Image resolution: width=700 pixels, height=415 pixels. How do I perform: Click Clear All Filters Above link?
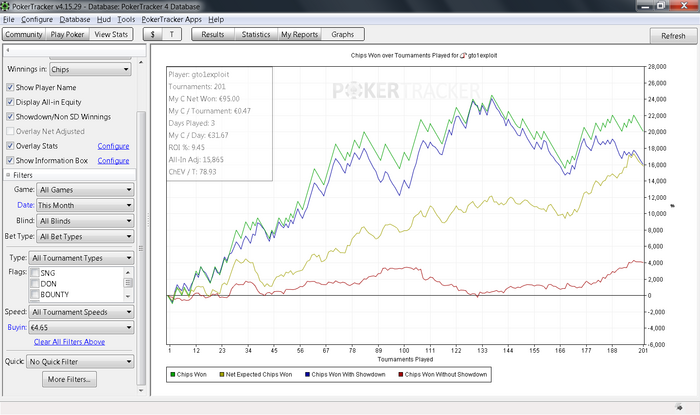[69, 342]
